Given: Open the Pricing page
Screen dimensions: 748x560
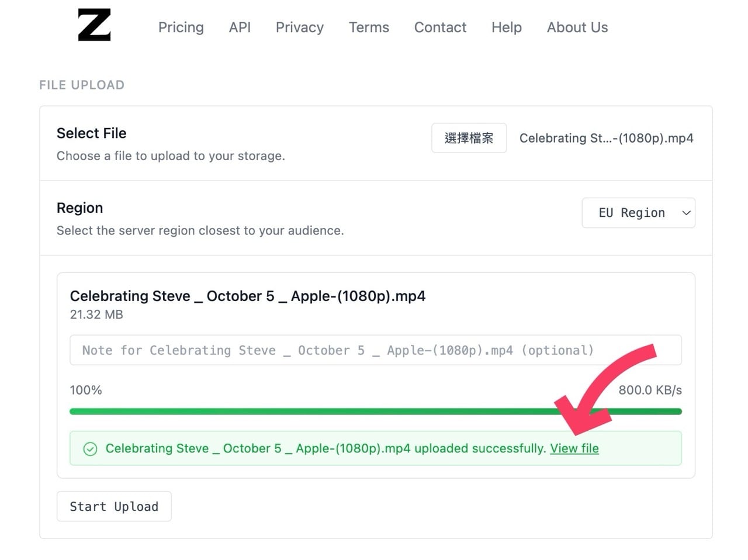Looking at the screenshot, I should click(181, 27).
